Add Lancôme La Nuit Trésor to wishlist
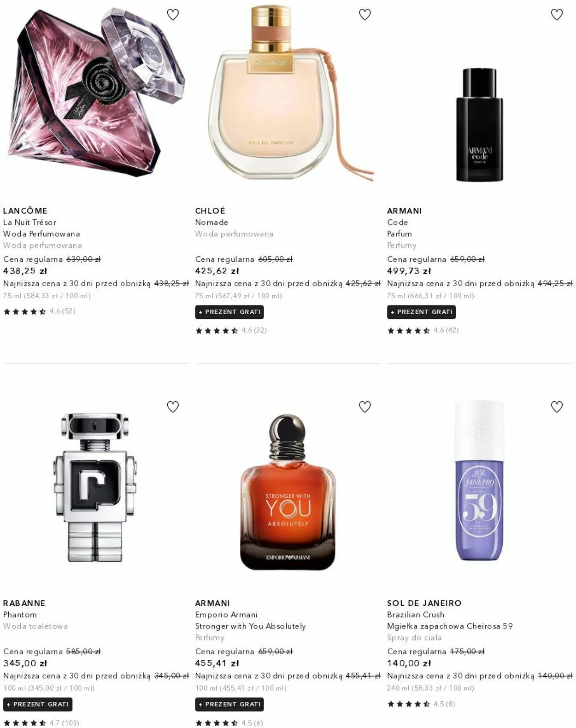 [x=173, y=15]
